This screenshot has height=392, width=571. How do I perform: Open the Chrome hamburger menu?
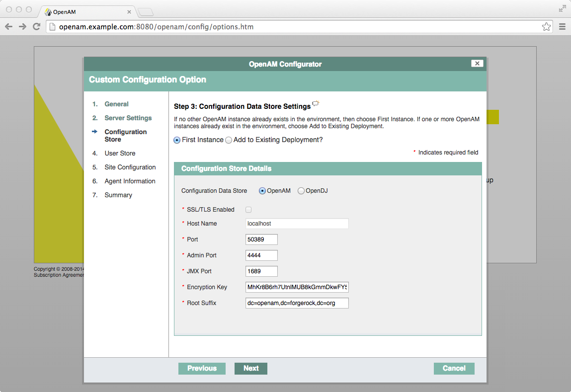coord(562,26)
